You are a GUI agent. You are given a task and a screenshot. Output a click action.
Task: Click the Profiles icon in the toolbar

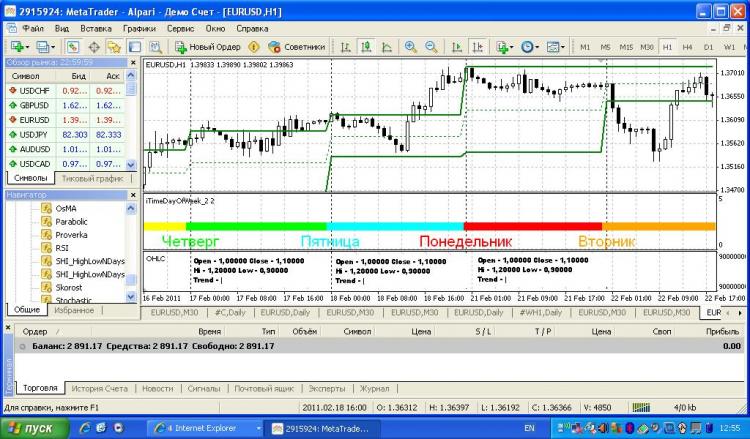click(42, 47)
